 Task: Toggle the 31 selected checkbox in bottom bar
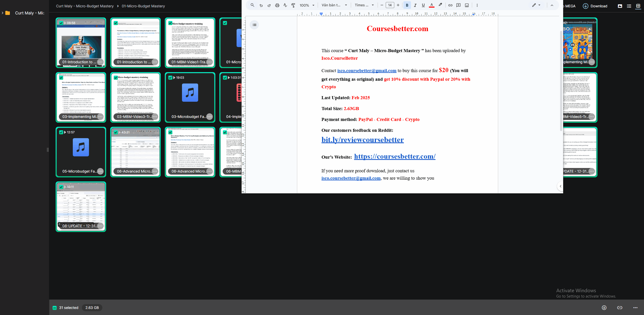(x=55, y=308)
